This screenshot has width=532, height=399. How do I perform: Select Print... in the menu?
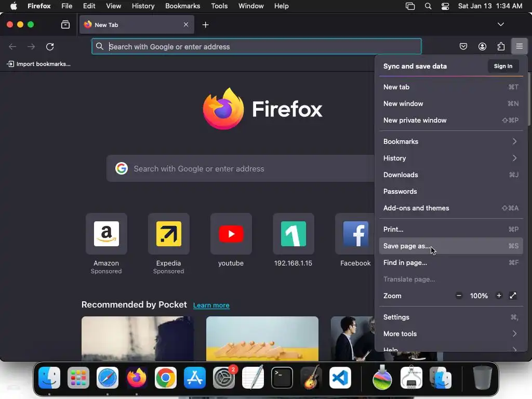tap(451, 229)
